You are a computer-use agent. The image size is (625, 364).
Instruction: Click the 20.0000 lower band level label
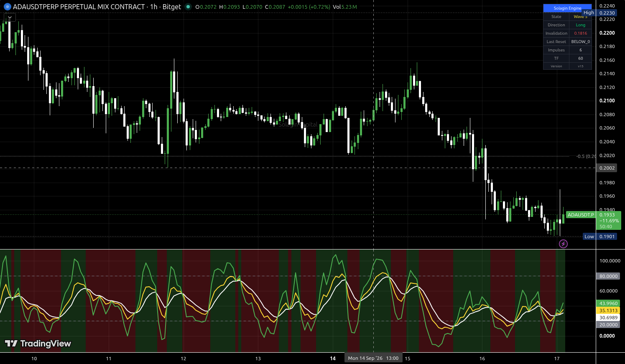[608, 325]
